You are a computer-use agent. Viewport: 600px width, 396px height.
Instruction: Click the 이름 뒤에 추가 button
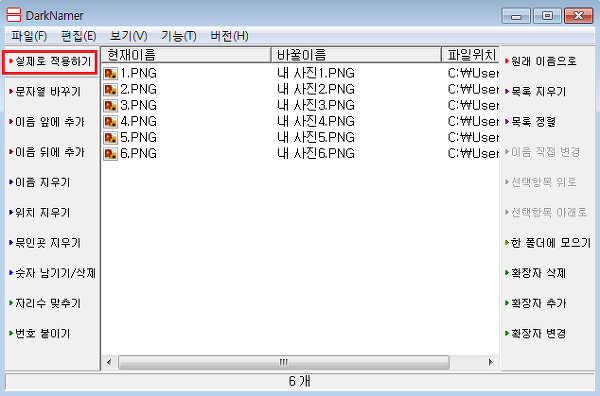pyautogui.click(x=47, y=152)
